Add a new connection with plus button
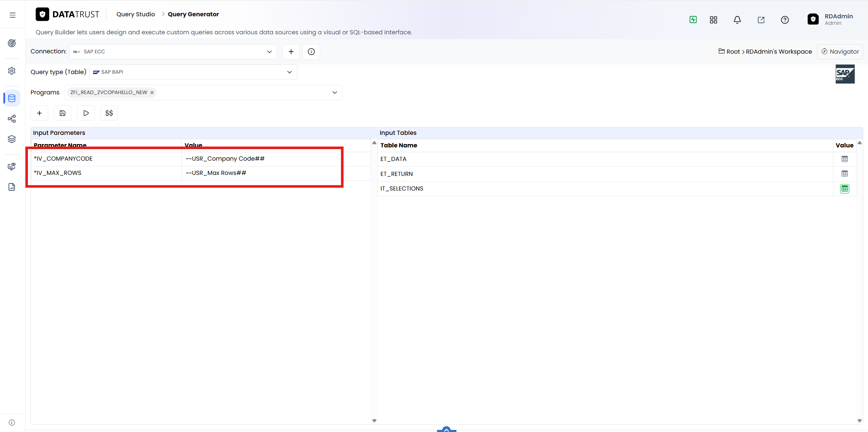Screen dimensions: 868x432 coord(291,52)
